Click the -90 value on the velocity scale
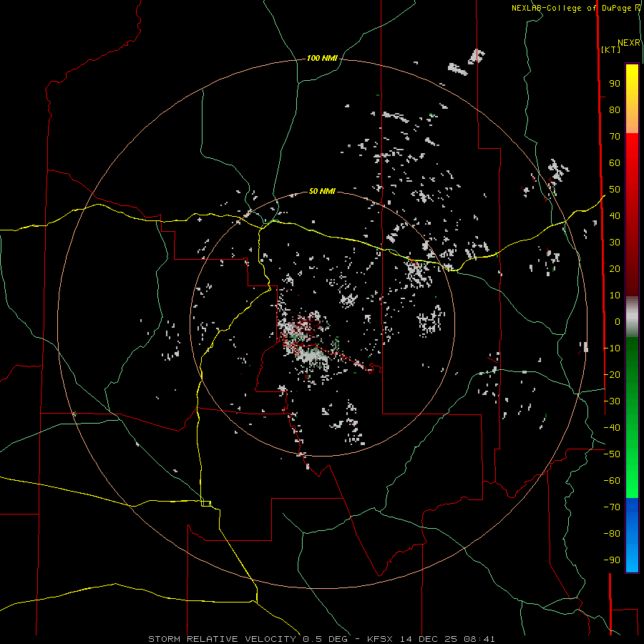The image size is (644, 644). (612, 560)
